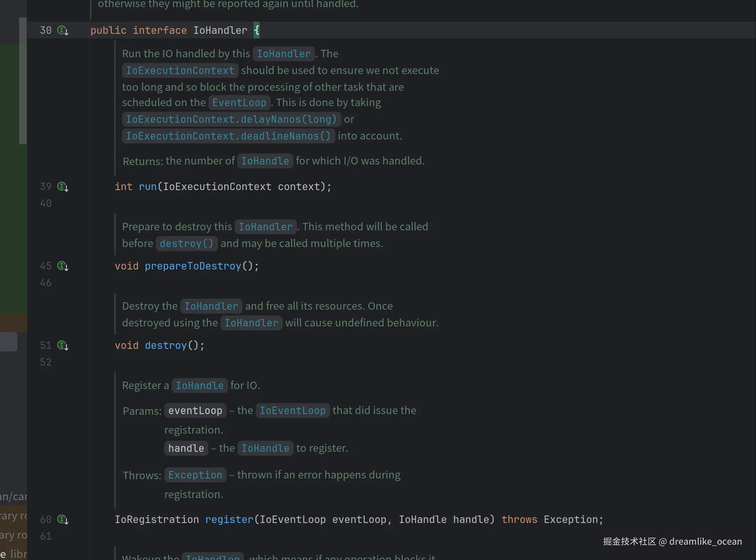Open IoExecutionContext.deadlineNanos() doc link
Image resolution: width=756 pixels, height=560 pixels.
click(228, 136)
